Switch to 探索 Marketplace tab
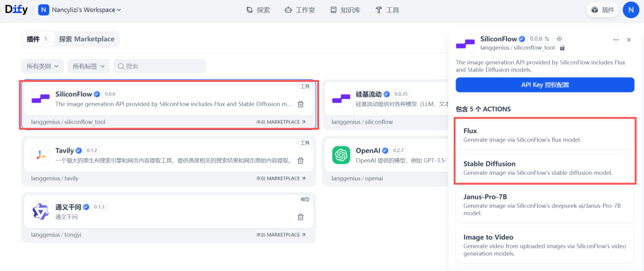 pyautogui.click(x=86, y=39)
